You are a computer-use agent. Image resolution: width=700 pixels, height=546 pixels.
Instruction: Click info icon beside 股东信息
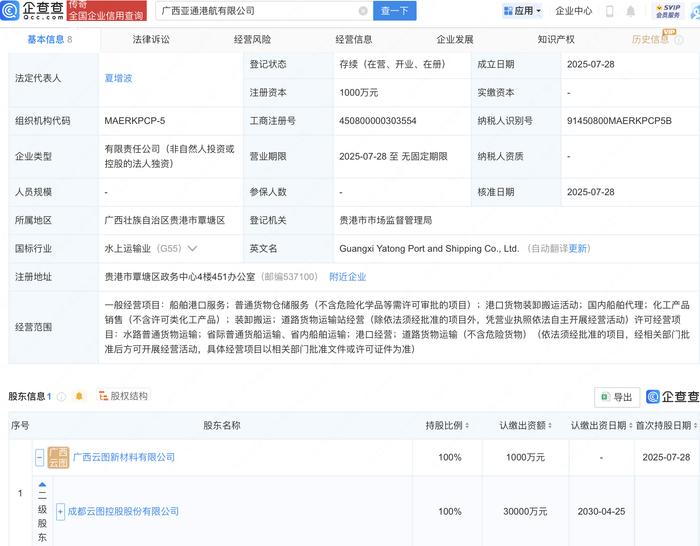point(62,396)
